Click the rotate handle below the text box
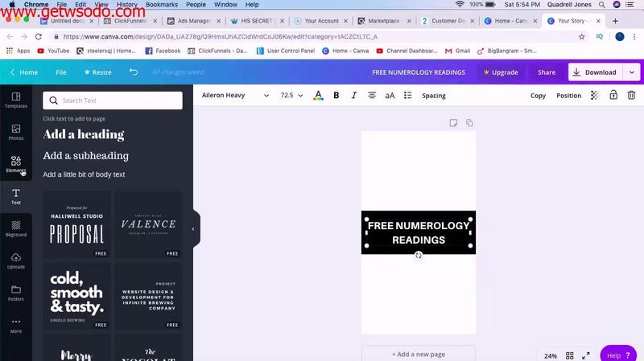Screen dimensions: 644x361 point(418,256)
